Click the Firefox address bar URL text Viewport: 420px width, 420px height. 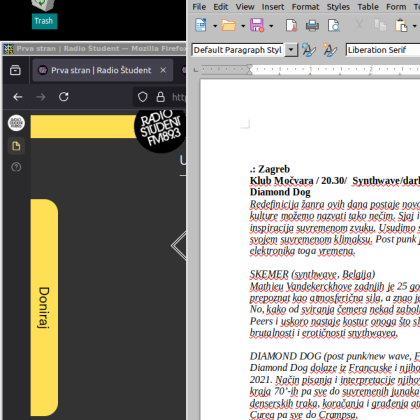pos(179,97)
